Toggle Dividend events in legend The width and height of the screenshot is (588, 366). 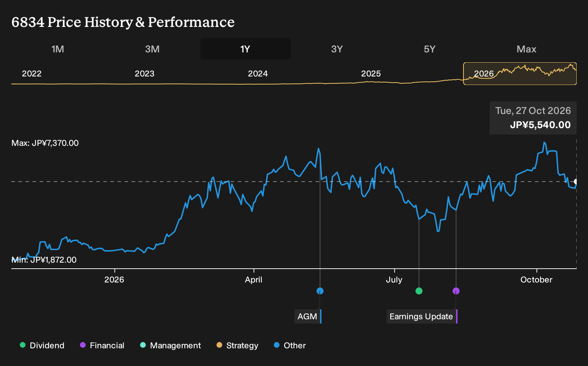[x=42, y=345]
